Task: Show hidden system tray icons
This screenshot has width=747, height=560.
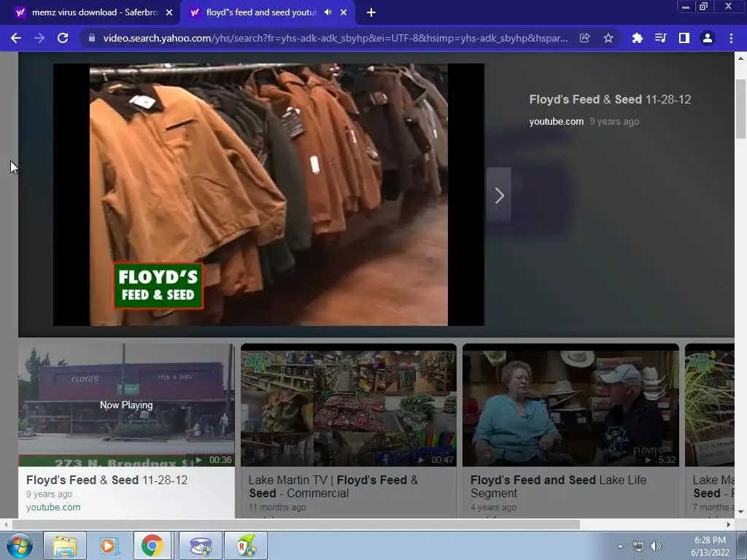Action: tap(620, 546)
